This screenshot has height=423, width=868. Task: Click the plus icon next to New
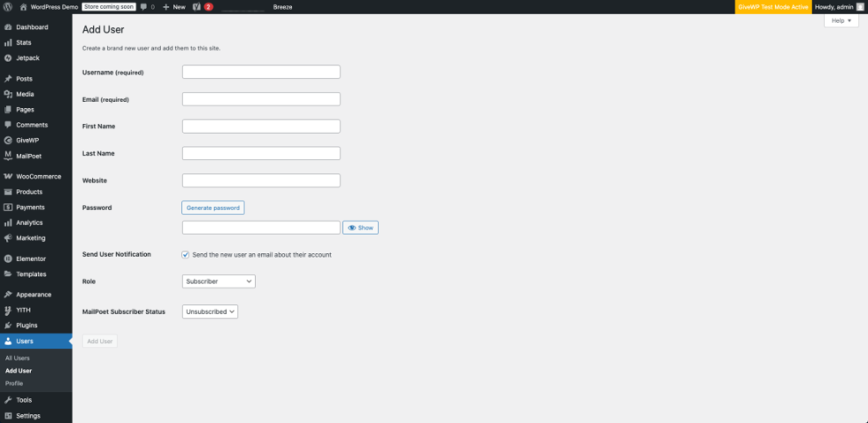[166, 7]
